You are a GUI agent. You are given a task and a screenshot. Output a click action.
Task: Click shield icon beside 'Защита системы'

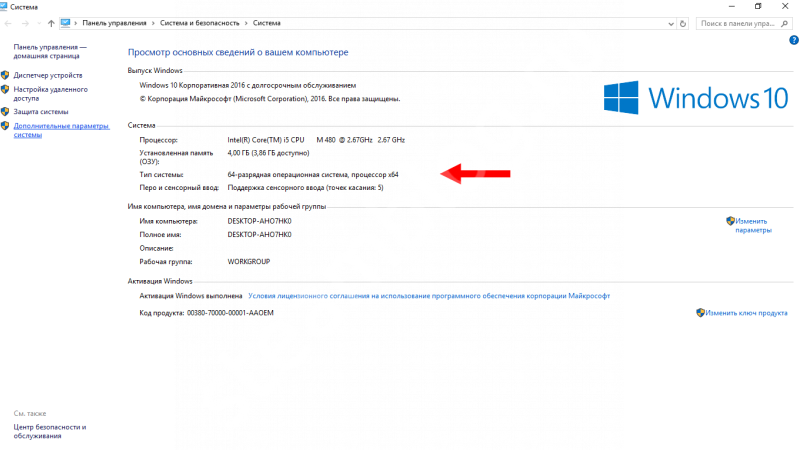tap(5, 111)
